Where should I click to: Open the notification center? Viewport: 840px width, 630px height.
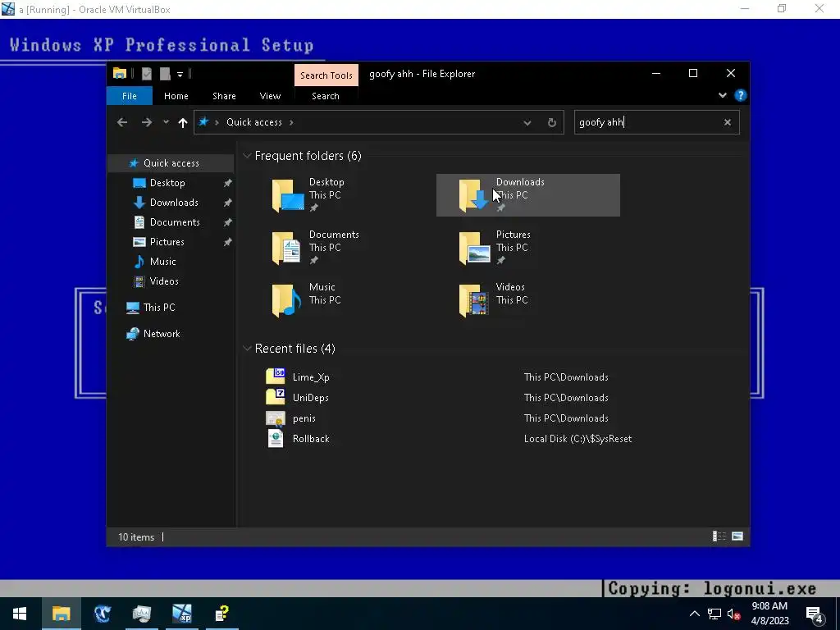(x=815, y=614)
